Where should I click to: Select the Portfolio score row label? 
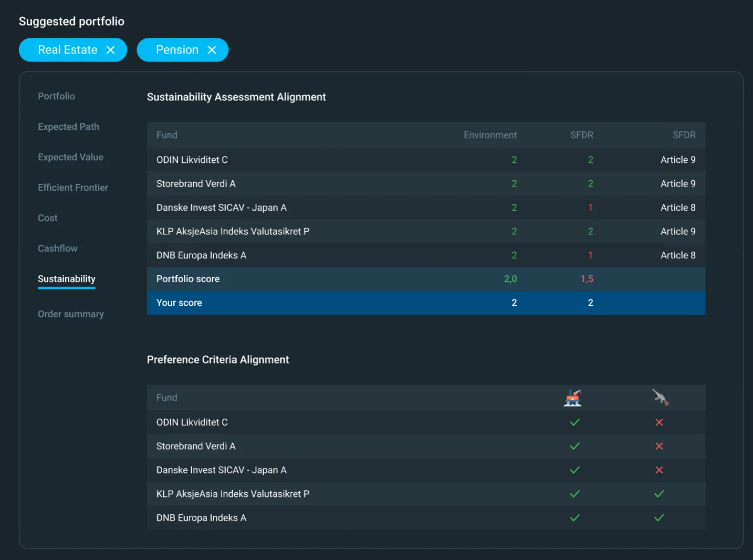tap(188, 279)
